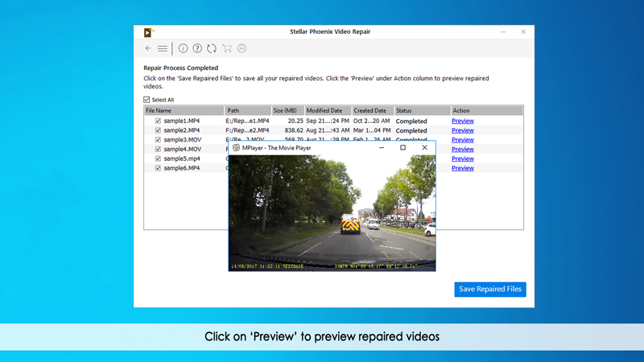Open the hamburger menu
644x362 pixels.
163,49
